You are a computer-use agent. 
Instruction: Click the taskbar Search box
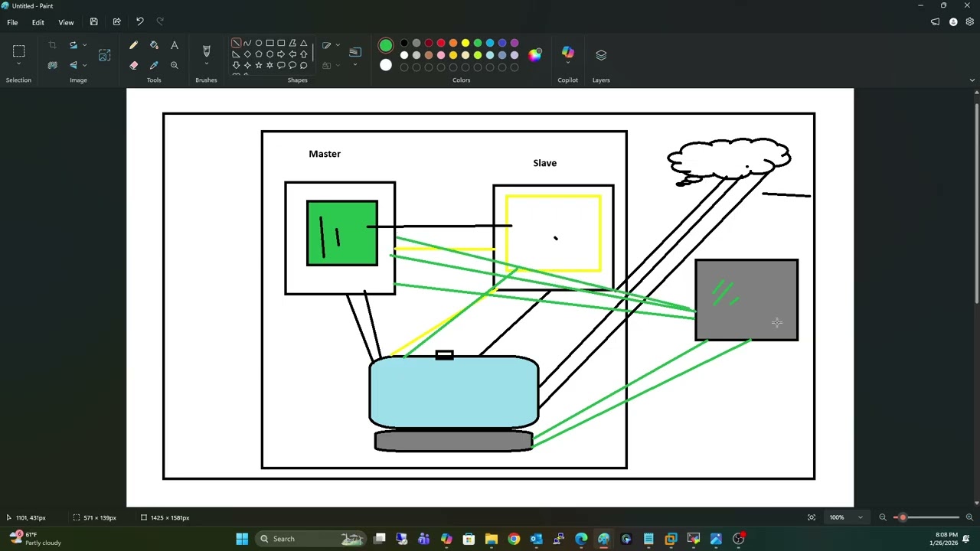click(311, 539)
